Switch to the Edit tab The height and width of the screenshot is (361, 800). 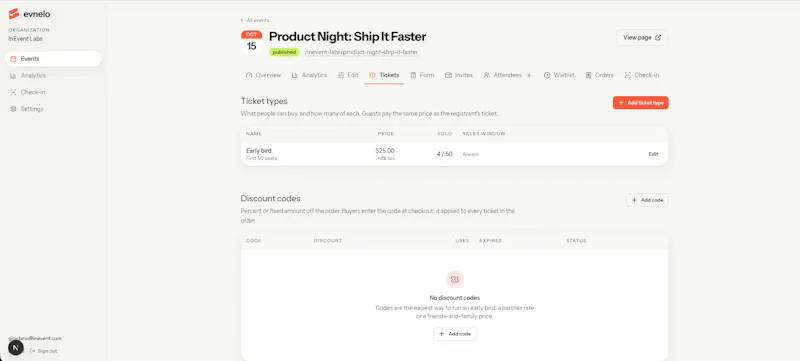[348, 75]
